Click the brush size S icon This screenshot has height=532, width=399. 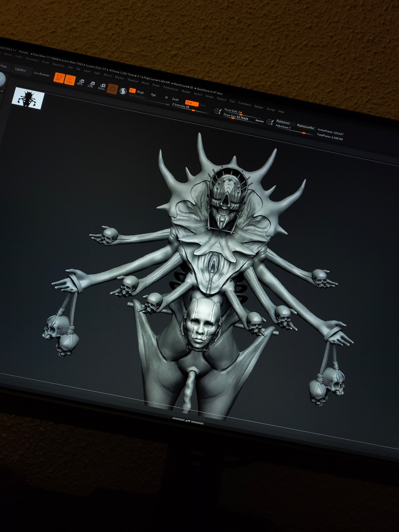point(218,111)
